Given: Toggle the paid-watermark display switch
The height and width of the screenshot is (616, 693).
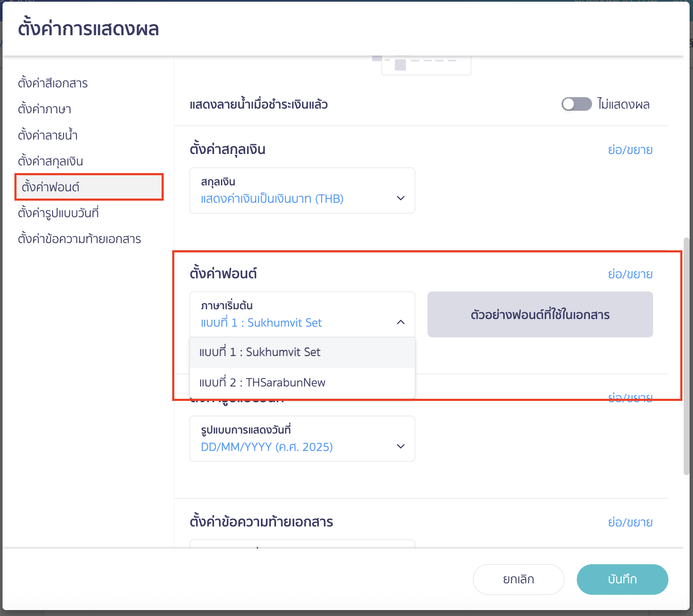Looking at the screenshot, I should coord(576,104).
